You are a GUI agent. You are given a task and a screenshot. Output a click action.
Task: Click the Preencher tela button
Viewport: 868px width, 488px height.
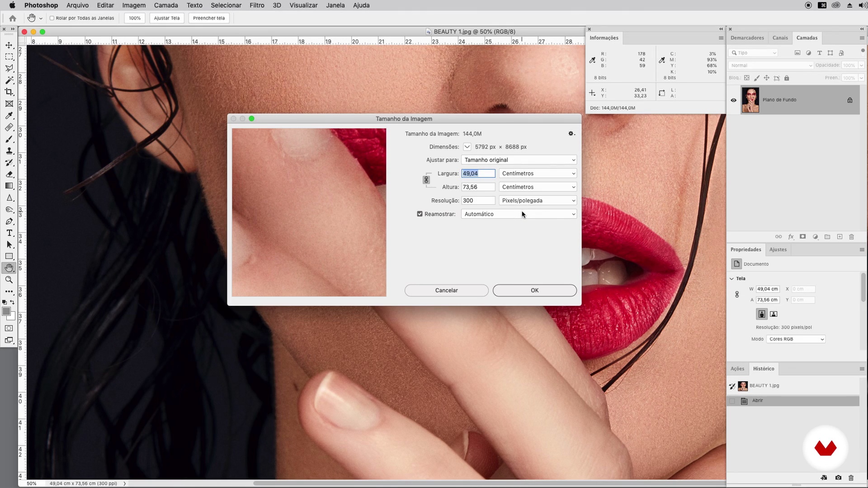click(209, 19)
